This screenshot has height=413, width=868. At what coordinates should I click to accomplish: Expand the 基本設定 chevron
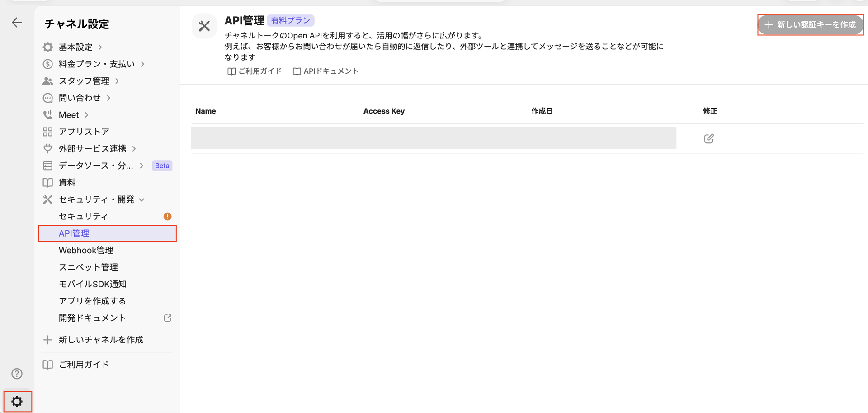pos(100,47)
